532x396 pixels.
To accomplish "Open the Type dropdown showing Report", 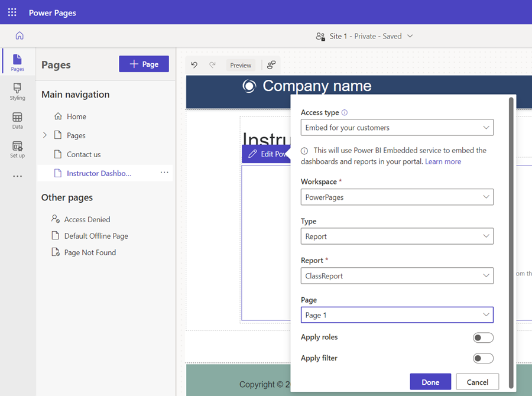I will (x=397, y=236).
